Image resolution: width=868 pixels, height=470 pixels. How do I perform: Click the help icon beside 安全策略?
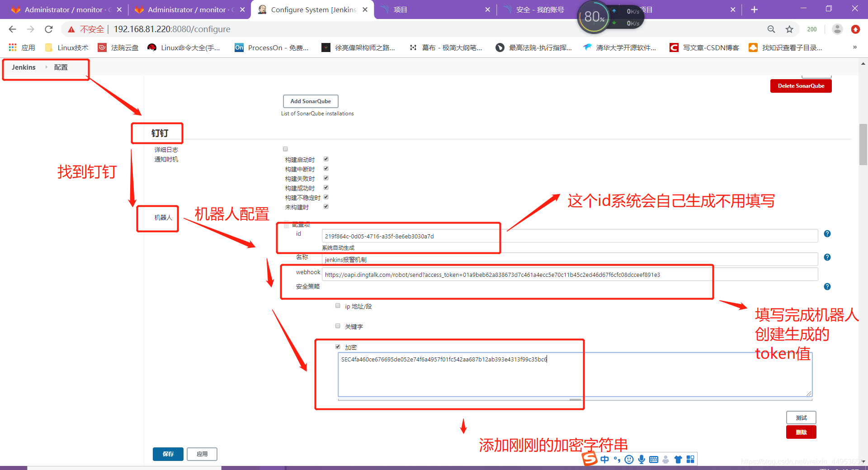point(827,287)
